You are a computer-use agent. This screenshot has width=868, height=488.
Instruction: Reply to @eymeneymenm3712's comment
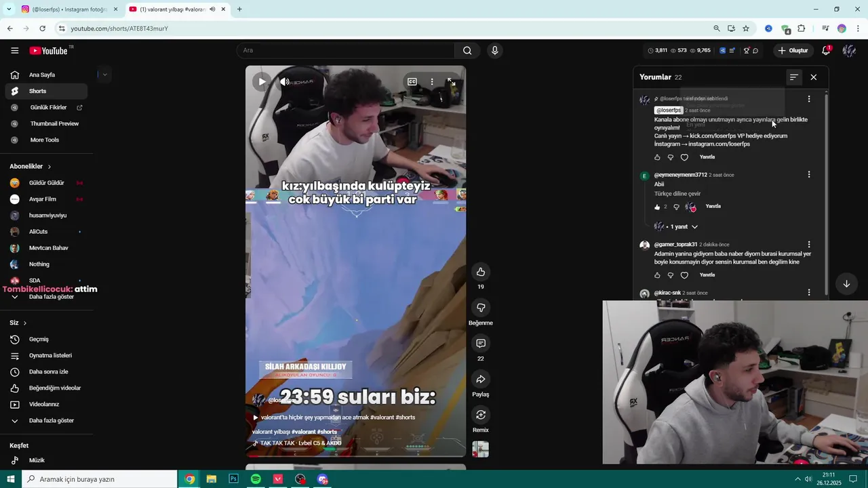[713, 206]
